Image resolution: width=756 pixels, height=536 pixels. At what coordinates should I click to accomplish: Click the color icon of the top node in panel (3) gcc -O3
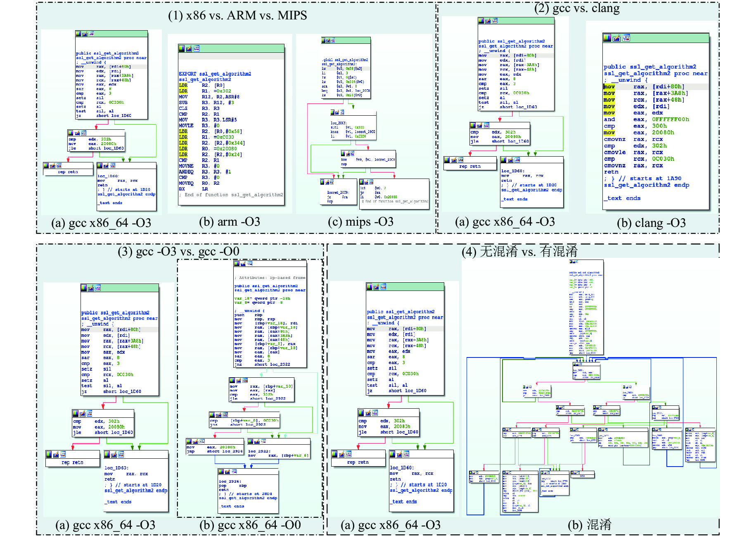coord(84,288)
